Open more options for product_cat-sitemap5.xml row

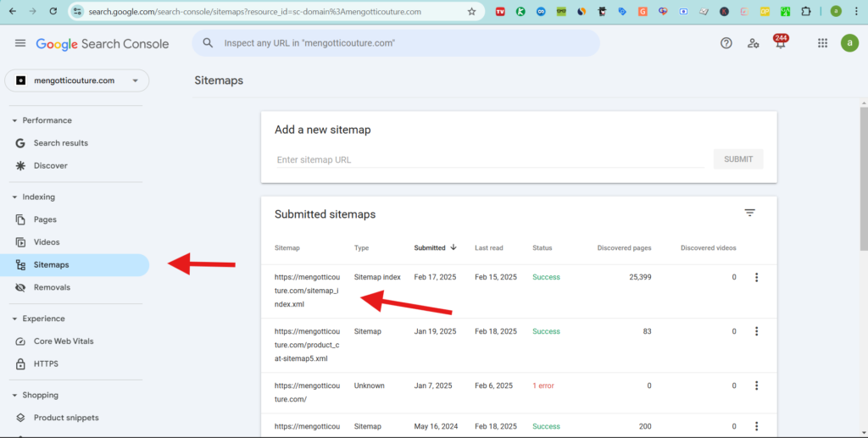point(756,331)
